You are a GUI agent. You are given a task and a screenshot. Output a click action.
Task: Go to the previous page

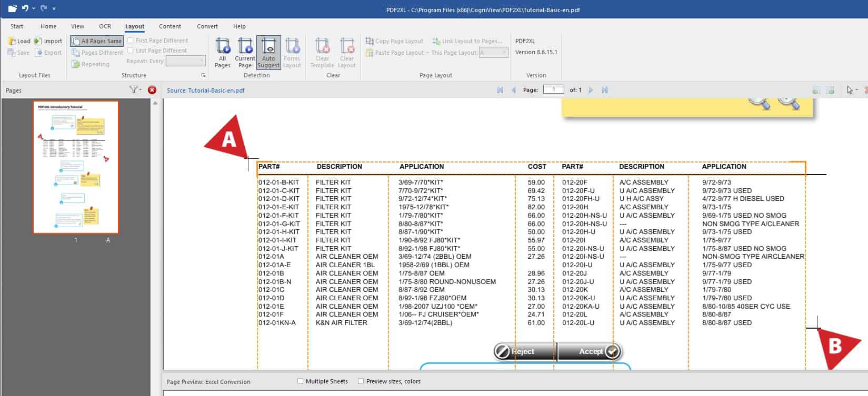pyautogui.click(x=514, y=90)
